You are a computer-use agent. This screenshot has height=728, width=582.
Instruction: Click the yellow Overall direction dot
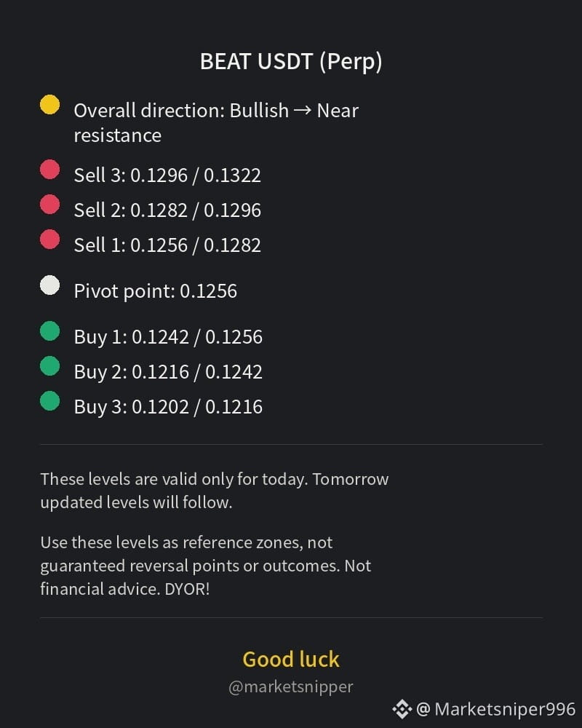pos(49,104)
